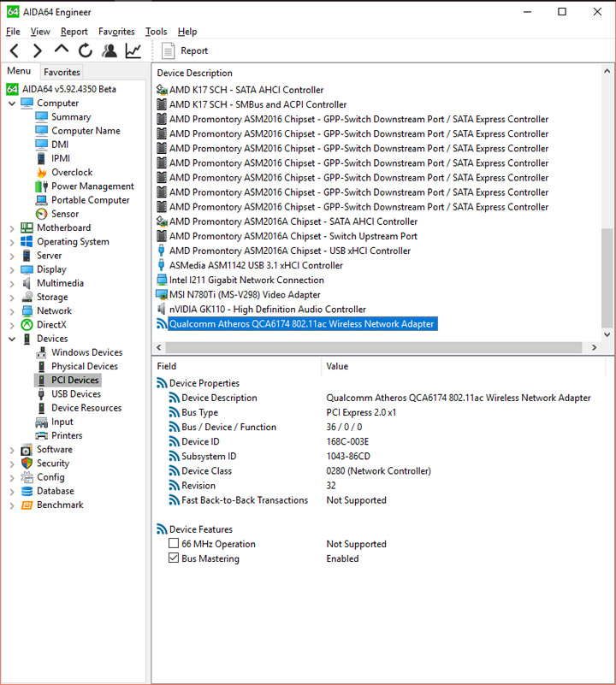Click the Input devices icon
The height and width of the screenshot is (685, 616).
[x=42, y=422]
